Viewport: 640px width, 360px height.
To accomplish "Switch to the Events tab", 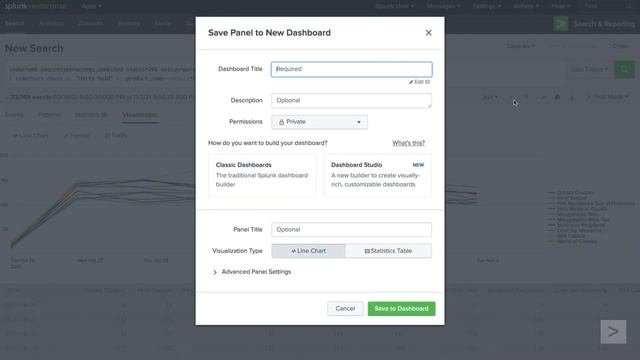I will tap(14, 115).
